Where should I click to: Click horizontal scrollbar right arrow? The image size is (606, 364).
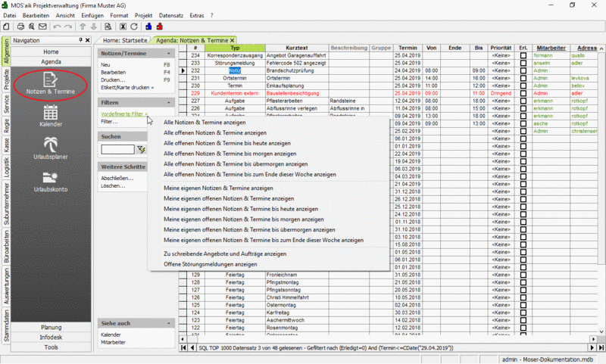pos(594,339)
